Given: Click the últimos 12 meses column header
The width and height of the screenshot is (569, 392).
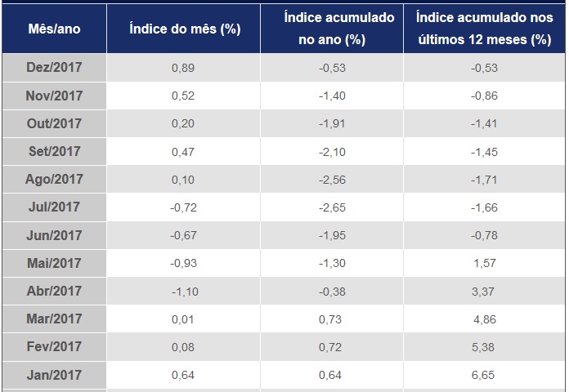Looking at the screenshot, I should coord(482,28).
